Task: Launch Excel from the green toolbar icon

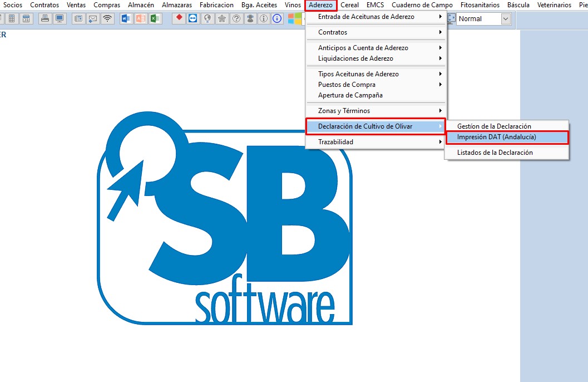Action: tap(155, 18)
